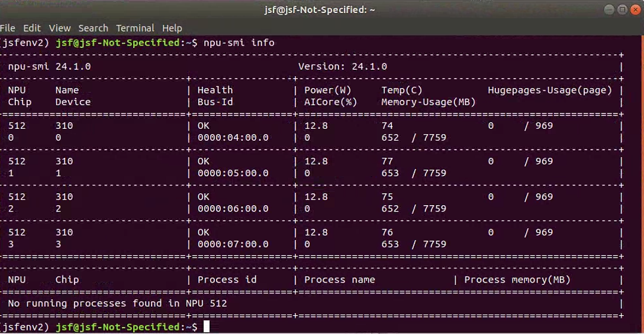Click the 'Temp(C)' column header
The height and width of the screenshot is (334, 644).
(x=402, y=90)
